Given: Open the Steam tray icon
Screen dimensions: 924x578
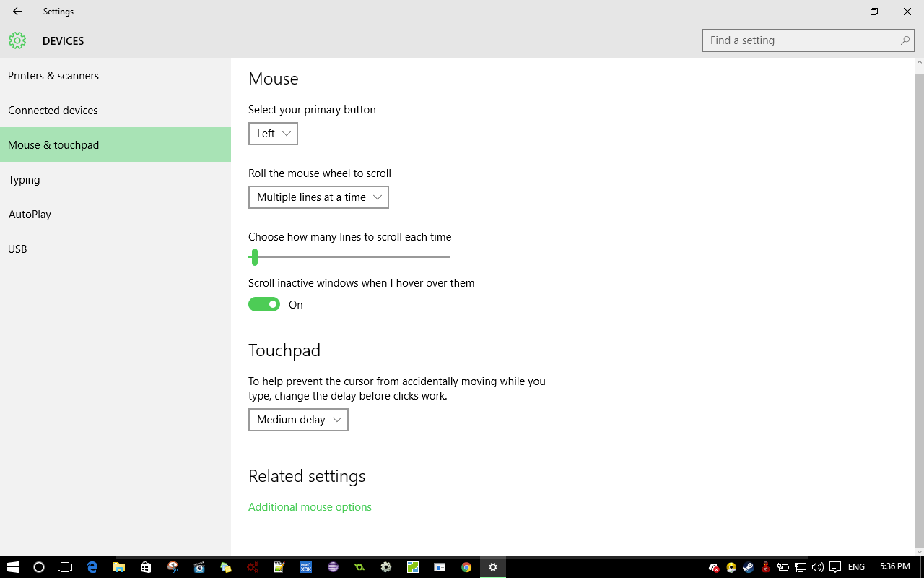Looking at the screenshot, I should 748,567.
